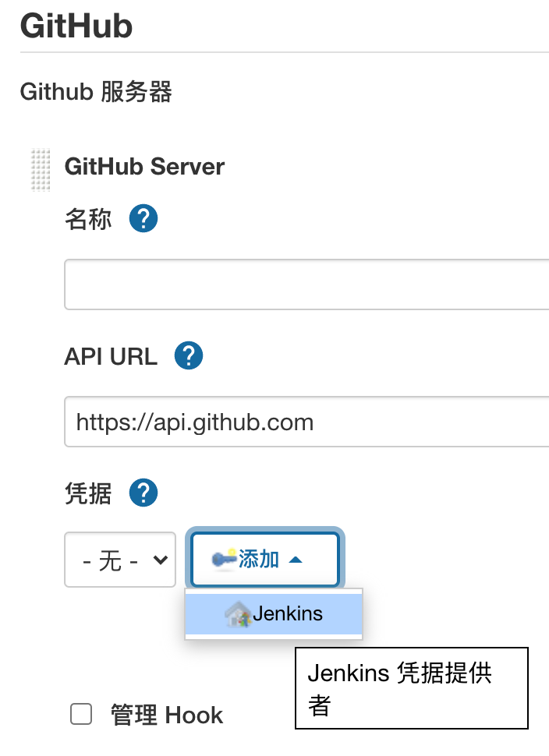Open the 名称 field help icon
Viewport: 549px width, 756px height.
click(x=143, y=219)
